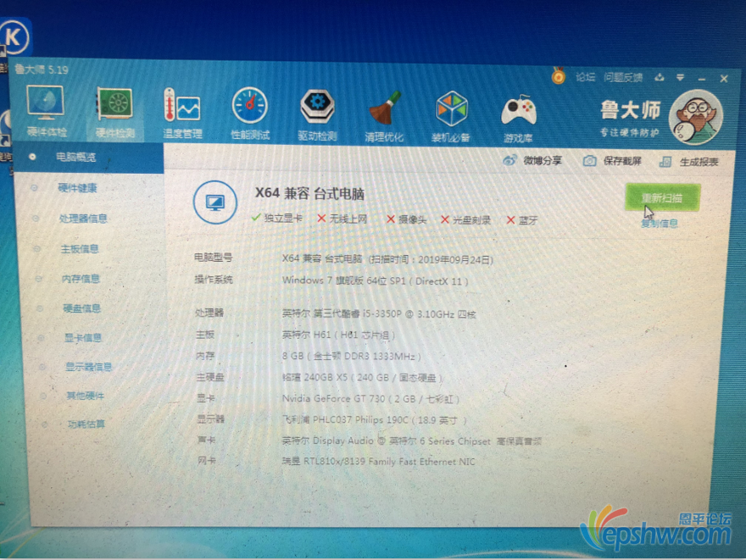The width and height of the screenshot is (746, 560).
Task: Click the Philips 190C monitor value
Action: [375, 419]
